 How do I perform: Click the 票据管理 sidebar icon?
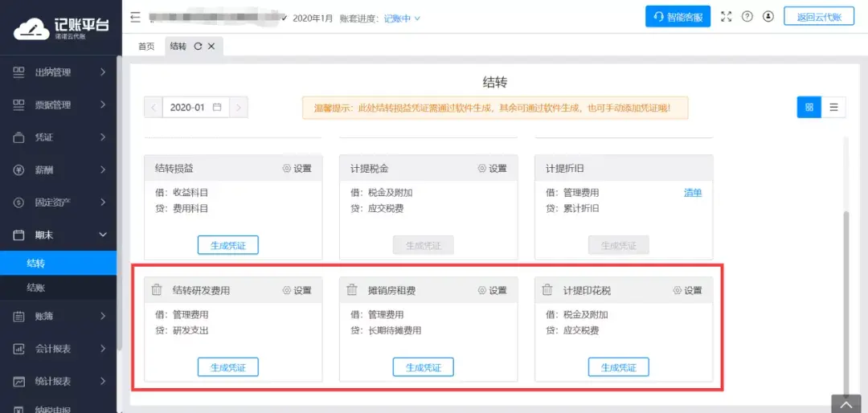click(18, 104)
